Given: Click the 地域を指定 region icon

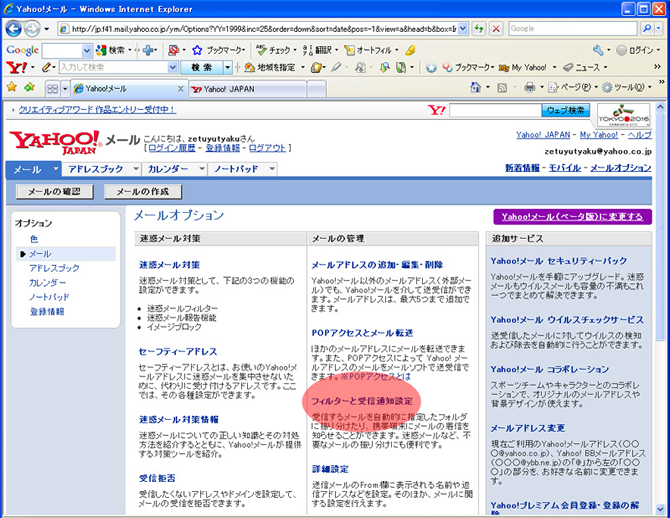Looking at the screenshot, I should pyautogui.click(x=250, y=68).
